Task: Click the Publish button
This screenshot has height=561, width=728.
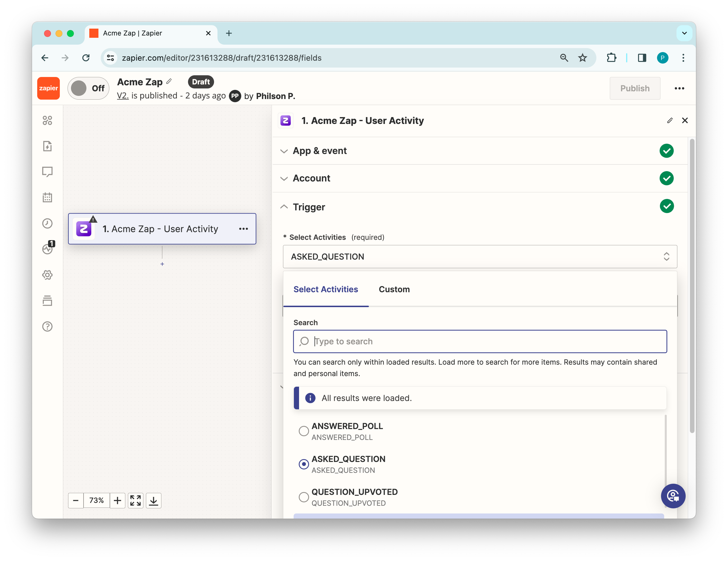Action: click(634, 88)
